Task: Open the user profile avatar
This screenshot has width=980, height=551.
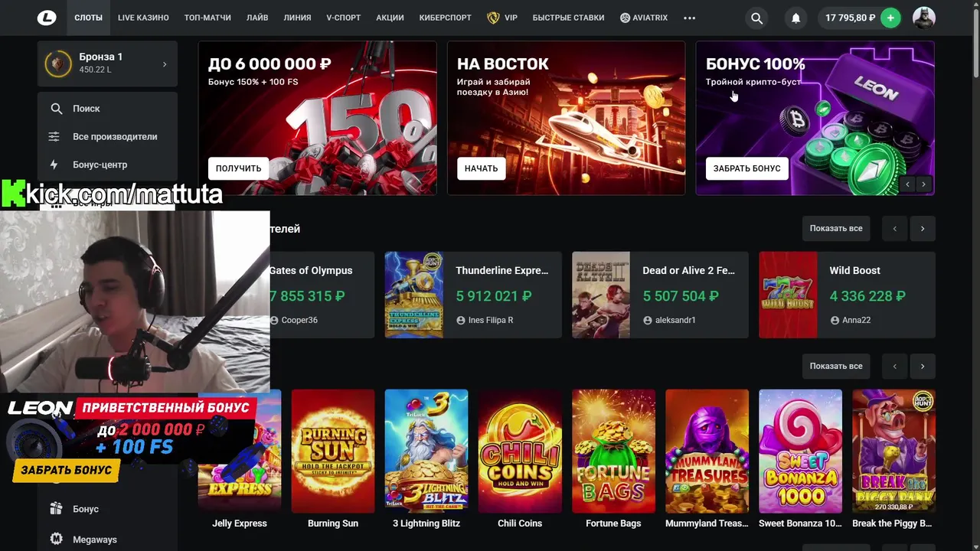Action: [923, 18]
